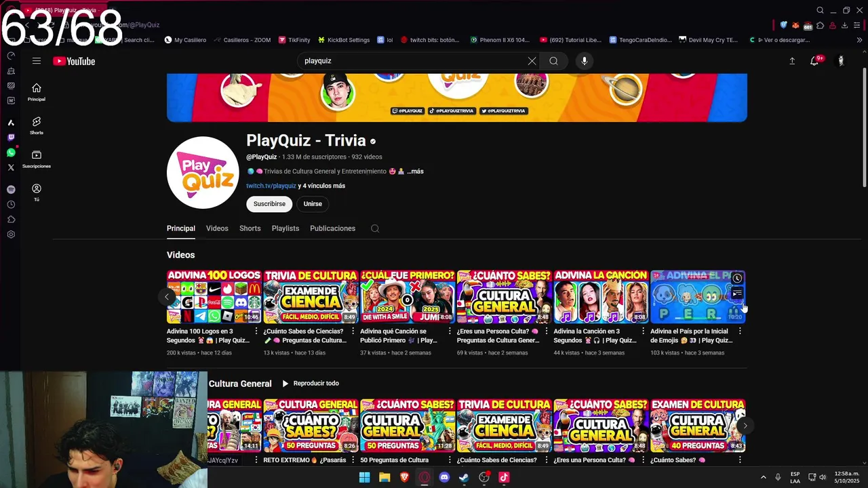Click the PlayQuiz channel avatar

point(203,172)
